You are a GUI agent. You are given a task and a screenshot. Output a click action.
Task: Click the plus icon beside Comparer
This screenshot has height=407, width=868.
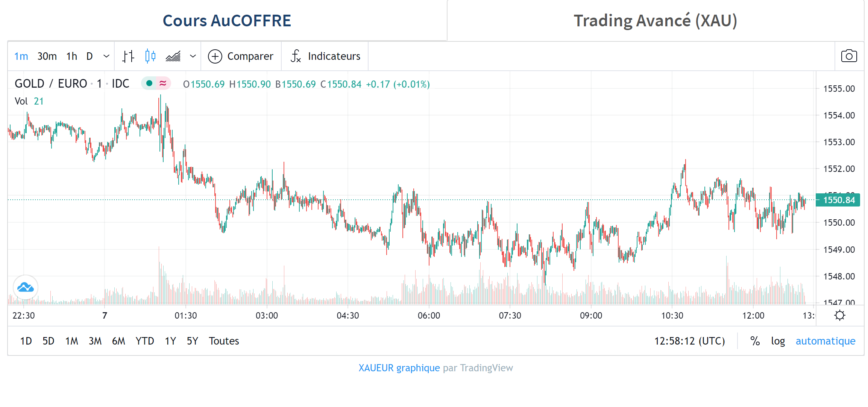pyautogui.click(x=215, y=56)
